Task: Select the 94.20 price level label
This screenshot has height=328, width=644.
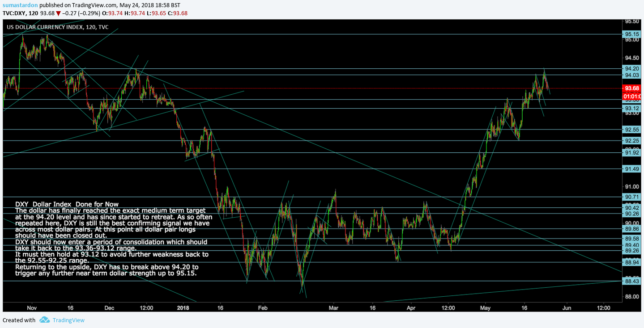Action: [632, 68]
